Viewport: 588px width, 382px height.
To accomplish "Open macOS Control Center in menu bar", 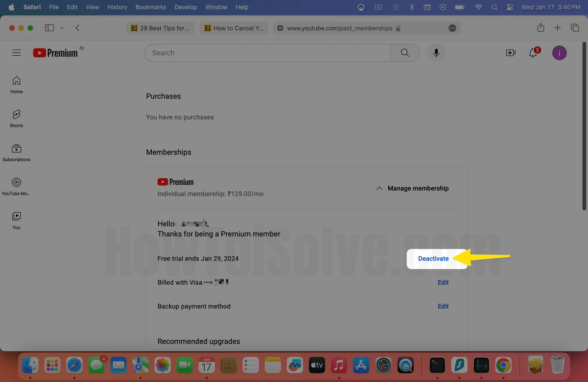I will [510, 7].
